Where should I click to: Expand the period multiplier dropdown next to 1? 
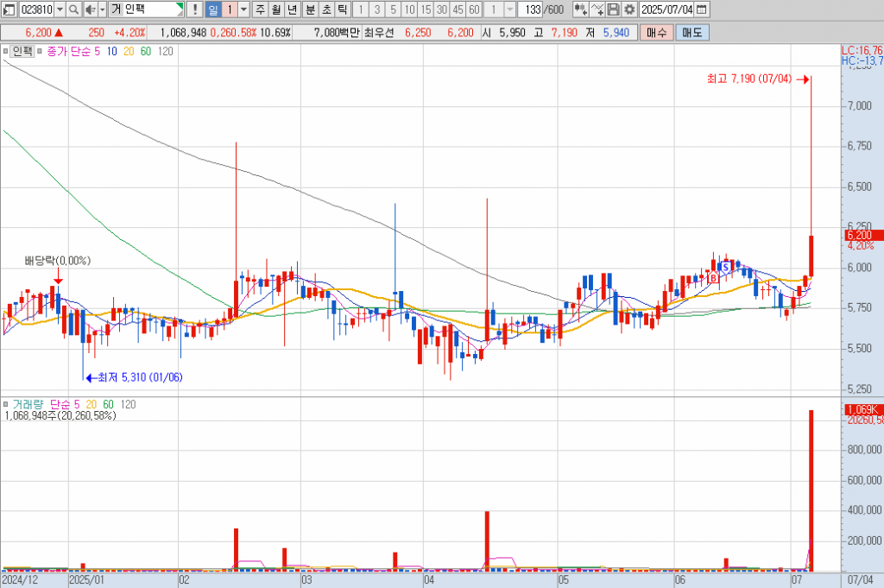(243, 9)
